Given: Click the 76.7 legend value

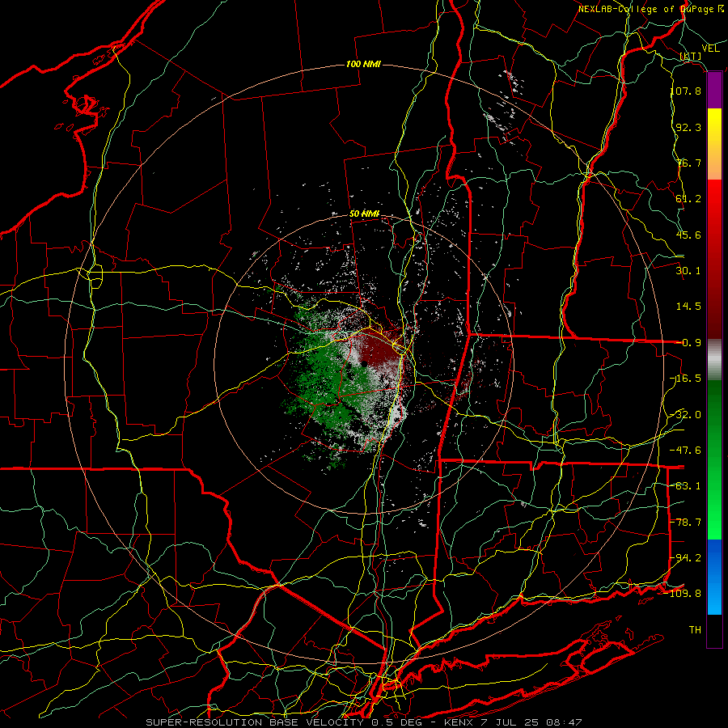Looking at the screenshot, I should point(688,163).
